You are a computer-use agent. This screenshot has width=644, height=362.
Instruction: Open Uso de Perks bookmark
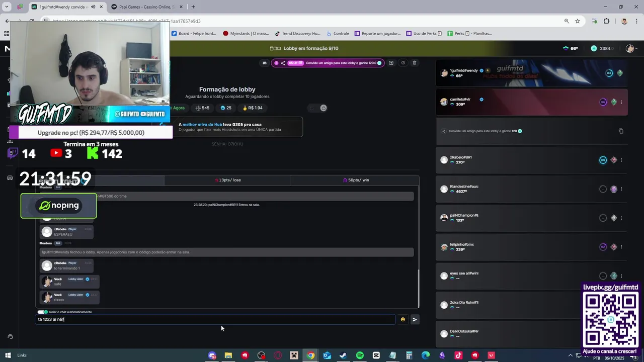424,34
